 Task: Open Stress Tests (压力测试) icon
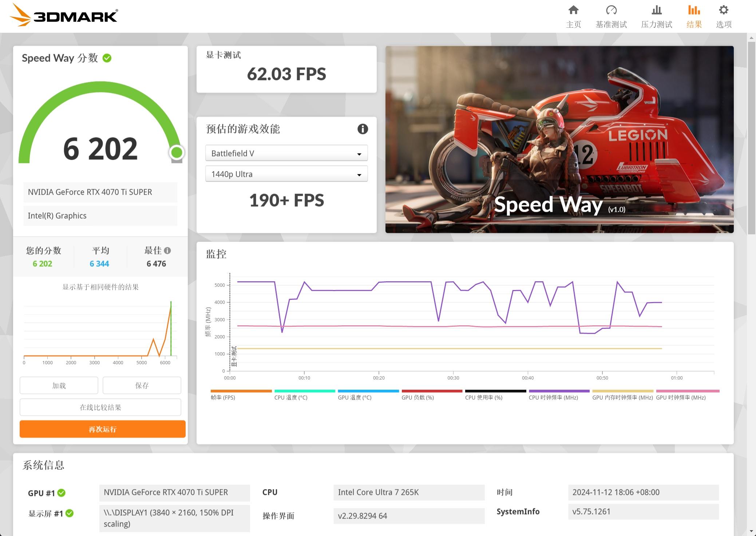pos(656,10)
